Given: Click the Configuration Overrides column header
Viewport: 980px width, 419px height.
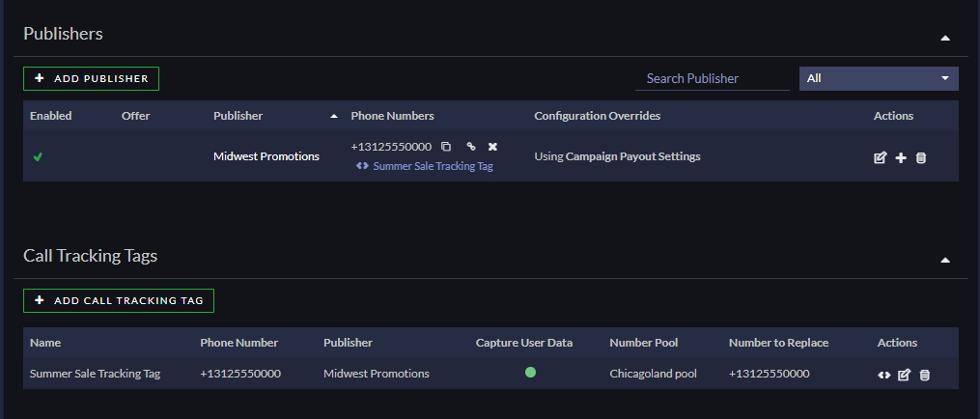Looking at the screenshot, I should click(598, 116).
